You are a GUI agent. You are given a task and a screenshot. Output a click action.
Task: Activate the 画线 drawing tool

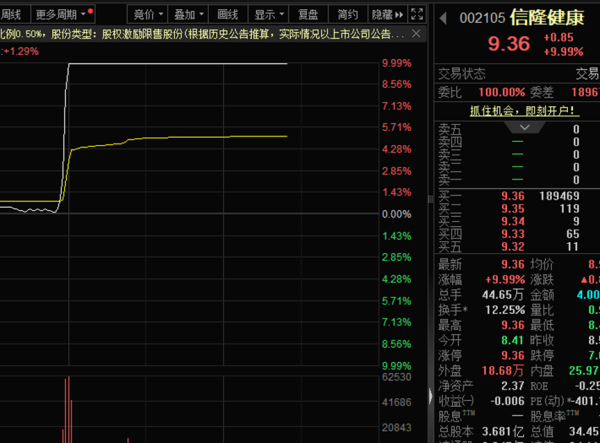click(x=228, y=15)
